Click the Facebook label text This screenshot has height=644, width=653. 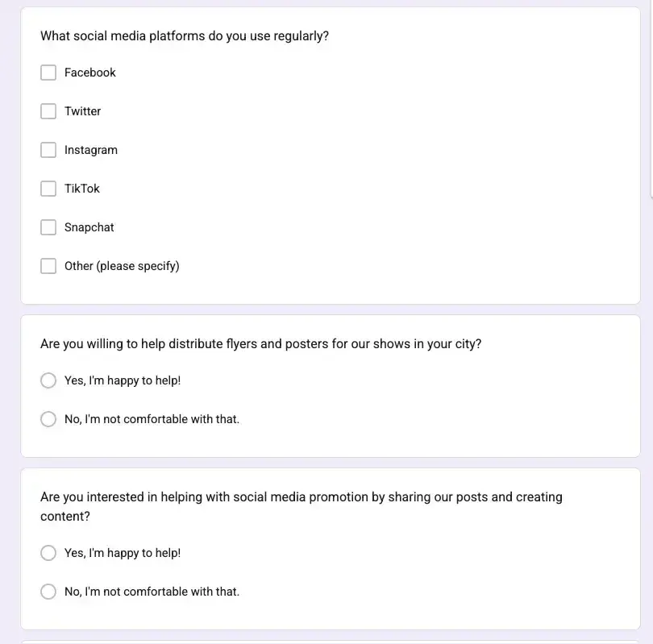pyautogui.click(x=89, y=73)
